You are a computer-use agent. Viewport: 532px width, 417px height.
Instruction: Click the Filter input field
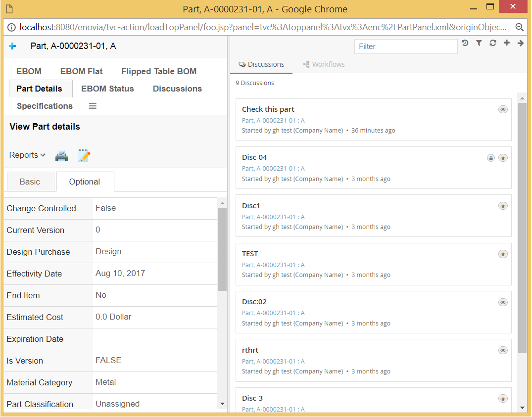coord(405,46)
